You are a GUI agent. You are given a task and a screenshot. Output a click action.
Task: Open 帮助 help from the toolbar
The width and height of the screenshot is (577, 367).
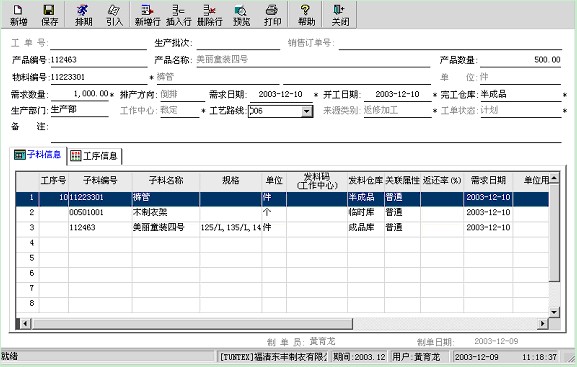click(306, 15)
